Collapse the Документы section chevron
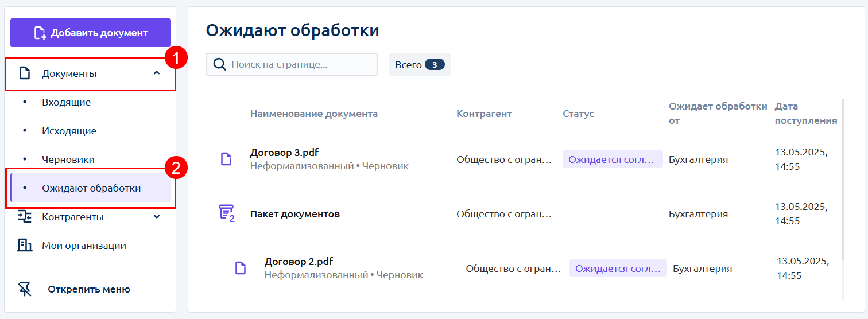Viewport: 868px width, 319px height. [157, 73]
